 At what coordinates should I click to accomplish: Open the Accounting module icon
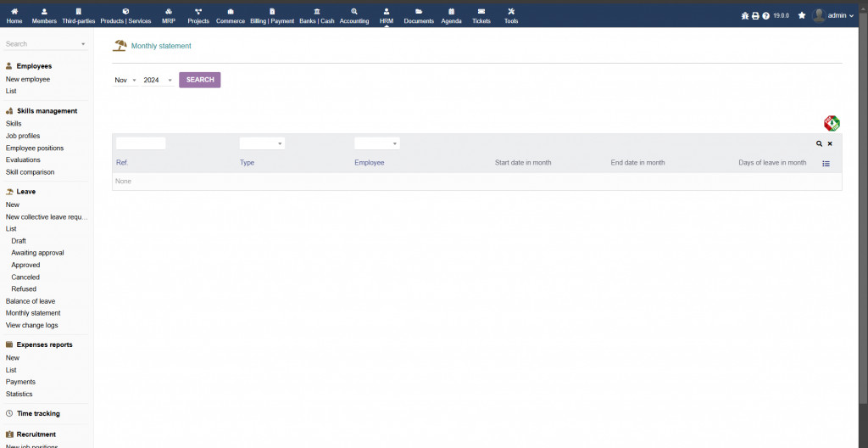point(354,11)
